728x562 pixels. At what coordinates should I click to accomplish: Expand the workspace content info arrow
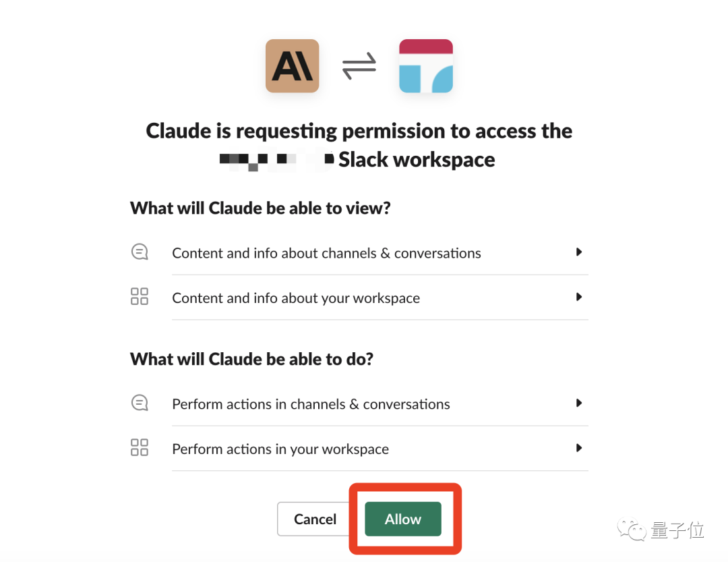[578, 297]
